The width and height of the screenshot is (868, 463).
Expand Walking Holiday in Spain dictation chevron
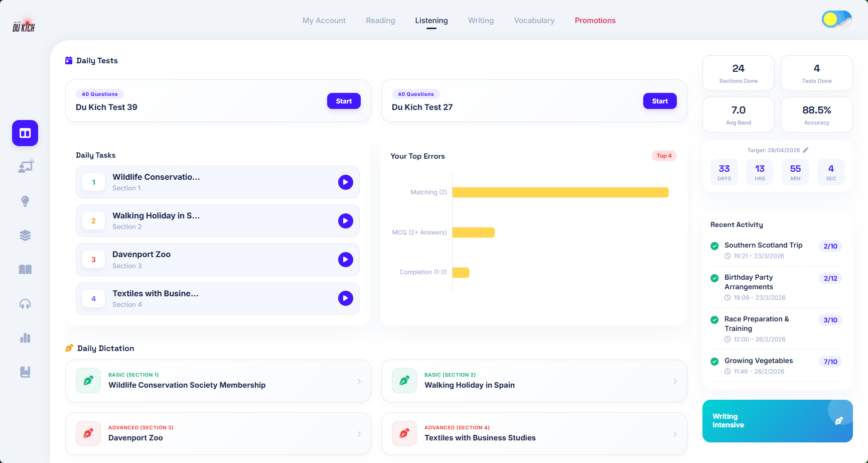tap(675, 381)
